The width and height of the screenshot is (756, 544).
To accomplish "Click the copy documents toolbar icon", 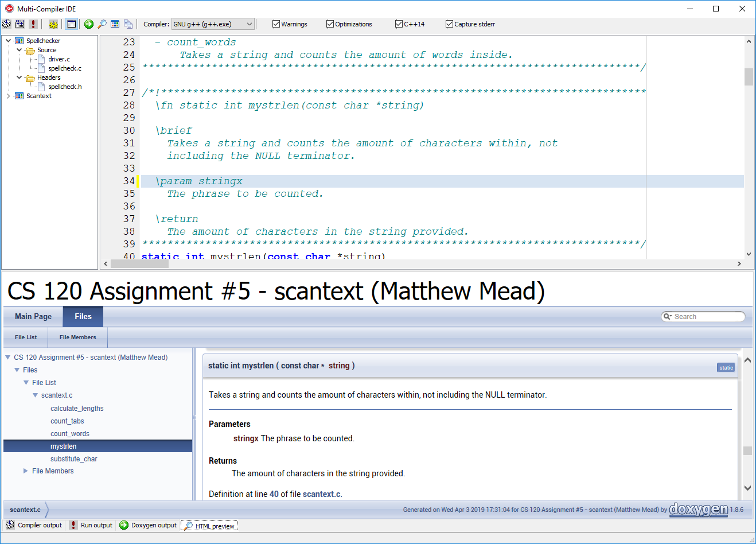I will 128,24.
